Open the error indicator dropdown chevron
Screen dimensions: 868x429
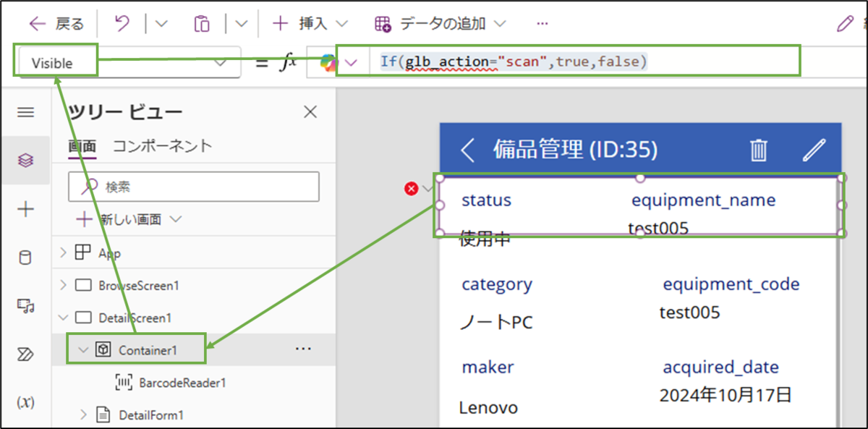pos(427,189)
